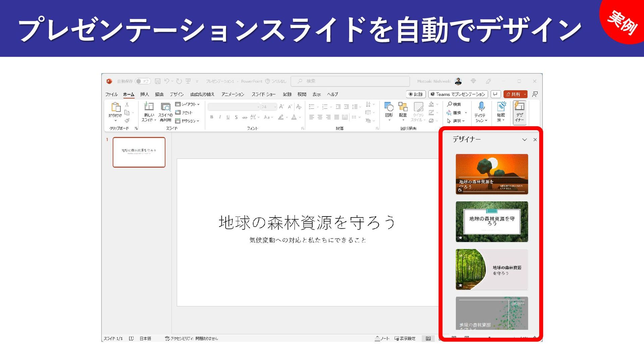
Task: Expand Designer pane options chevron
Action: pos(524,140)
